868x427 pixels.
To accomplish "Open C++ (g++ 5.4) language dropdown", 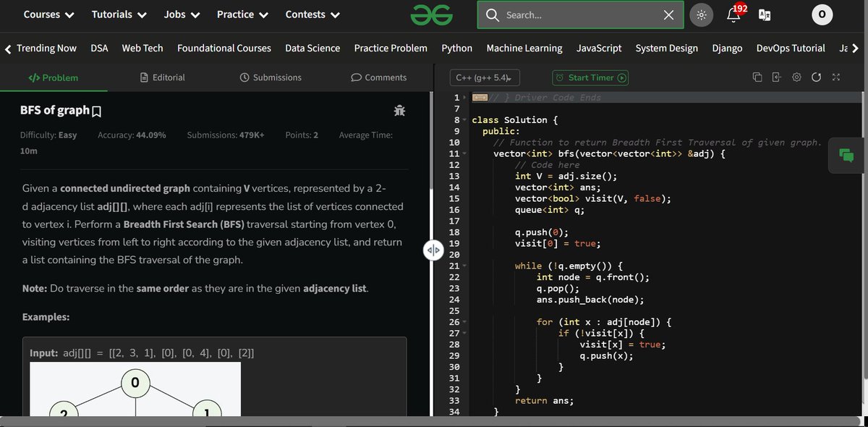I will tap(485, 77).
